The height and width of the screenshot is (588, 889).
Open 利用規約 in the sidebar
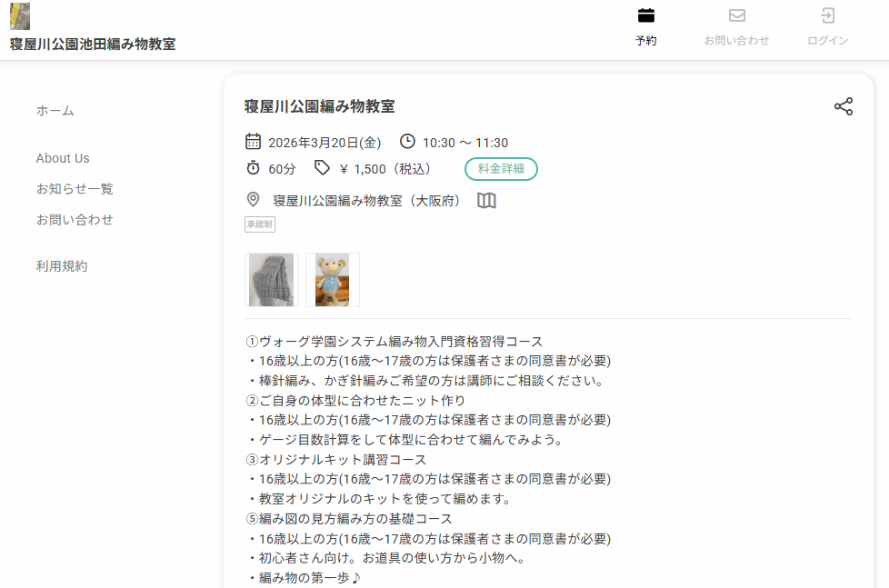(x=62, y=266)
